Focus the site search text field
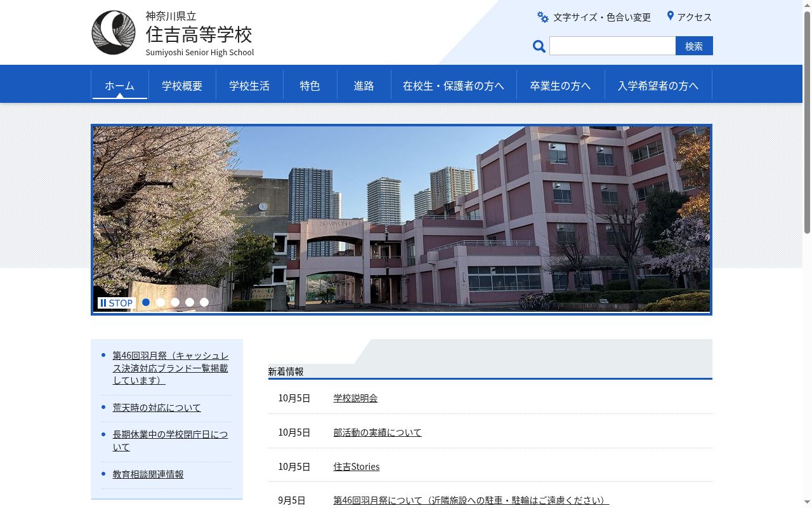The height and width of the screenshot is (508, 812). pyautogui.click(x=612, y=46)
